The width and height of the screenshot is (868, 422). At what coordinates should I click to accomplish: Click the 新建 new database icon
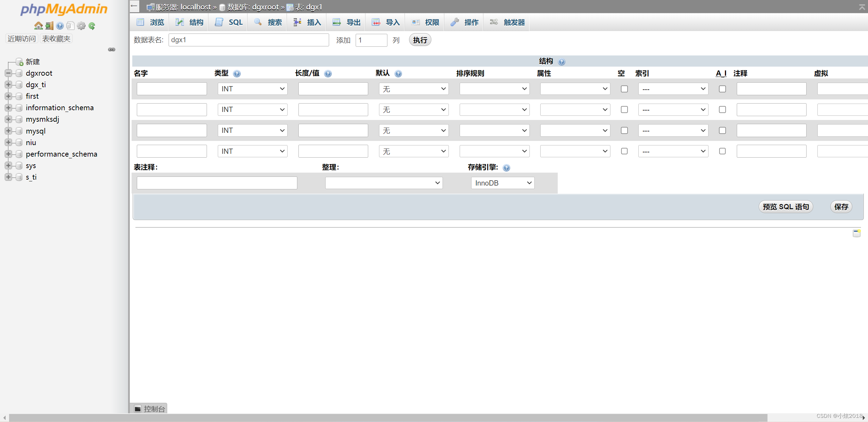click(20, 62)
